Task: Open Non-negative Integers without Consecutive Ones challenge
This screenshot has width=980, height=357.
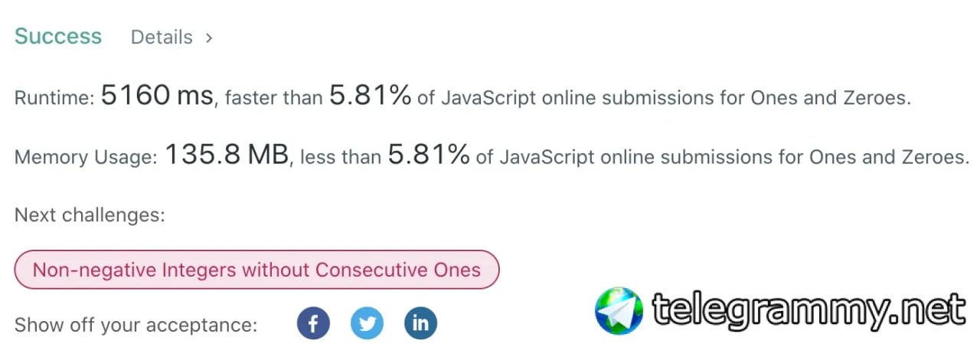Action: point(256,270)
